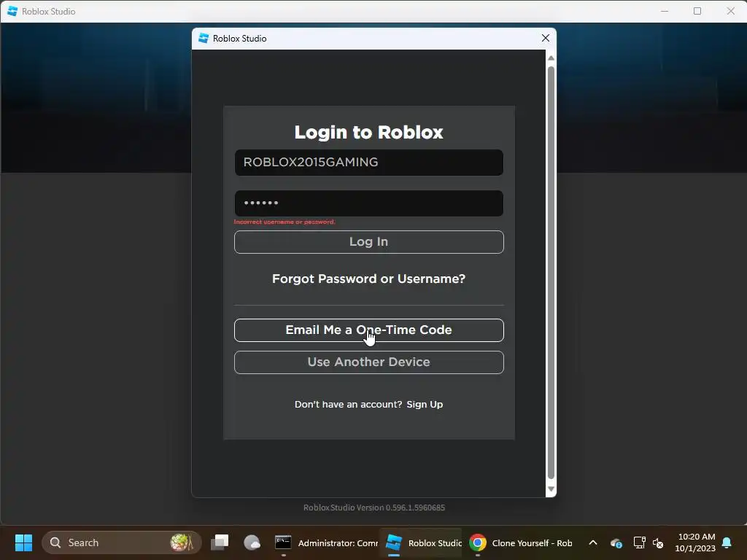Click the taskbar Search box

click(x=122, y=542)
